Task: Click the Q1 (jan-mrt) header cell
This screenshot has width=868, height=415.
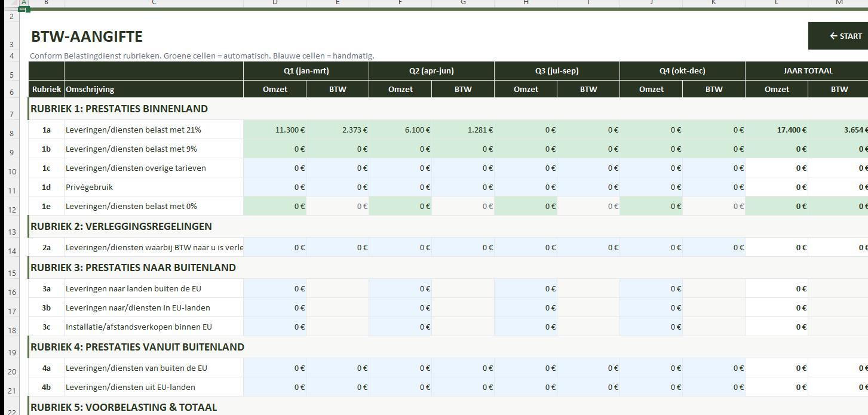Action: point(306,70)
